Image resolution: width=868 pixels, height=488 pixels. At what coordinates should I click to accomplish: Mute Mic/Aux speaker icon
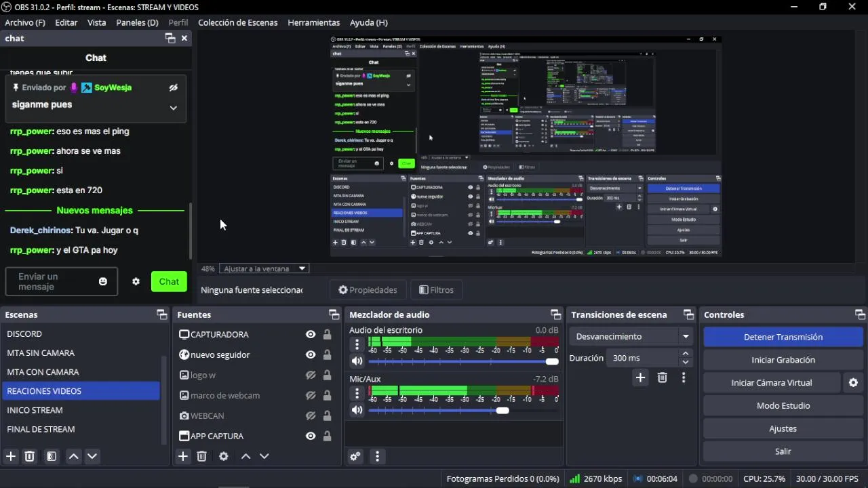357,410
